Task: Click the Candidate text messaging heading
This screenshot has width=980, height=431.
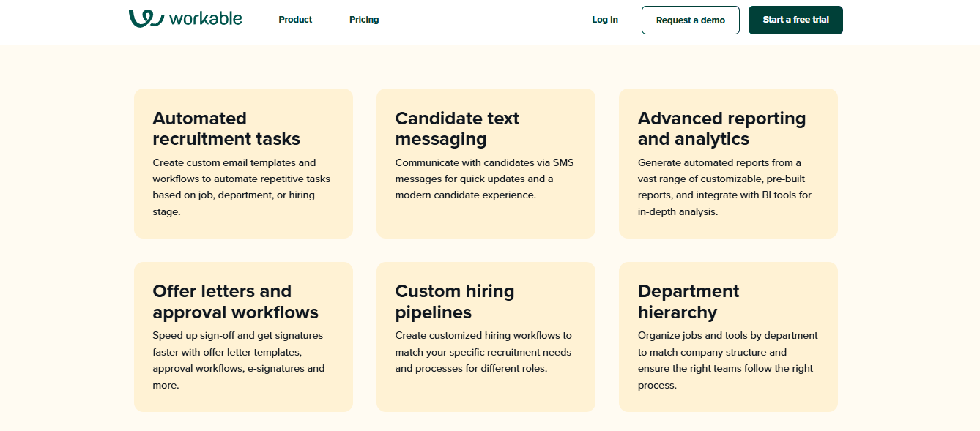Action: tap(457, 129)
